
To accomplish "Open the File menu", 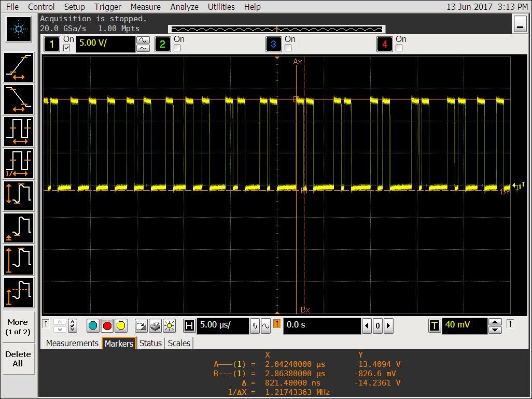I will (12, 7).
